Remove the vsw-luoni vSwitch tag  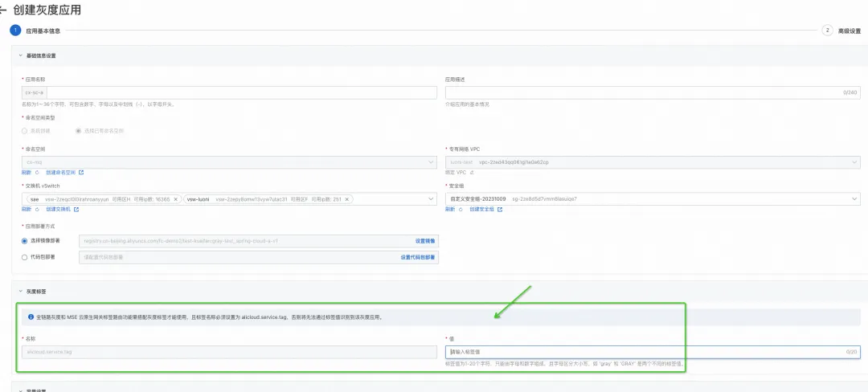pyautogui.click(x=347, y=199)
